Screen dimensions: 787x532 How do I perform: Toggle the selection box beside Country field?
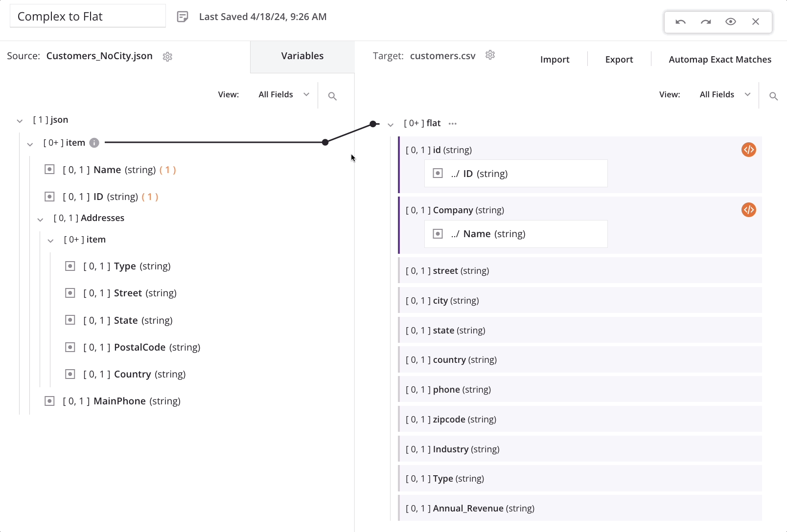(70, 374)
